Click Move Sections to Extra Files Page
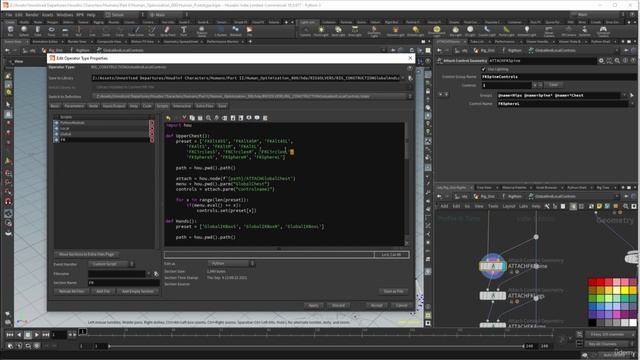Image resolution: width=640 pixels, height=360 pixels. point(86,254)
